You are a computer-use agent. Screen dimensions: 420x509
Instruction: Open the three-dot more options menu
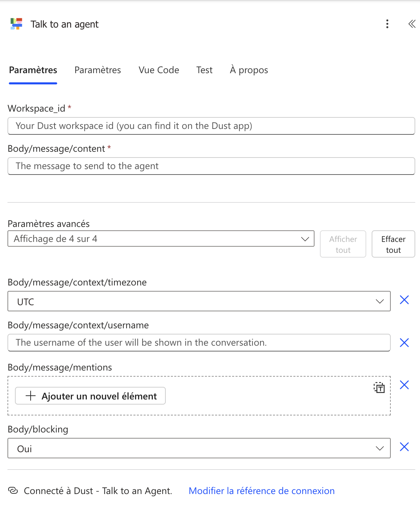(387, 24)
